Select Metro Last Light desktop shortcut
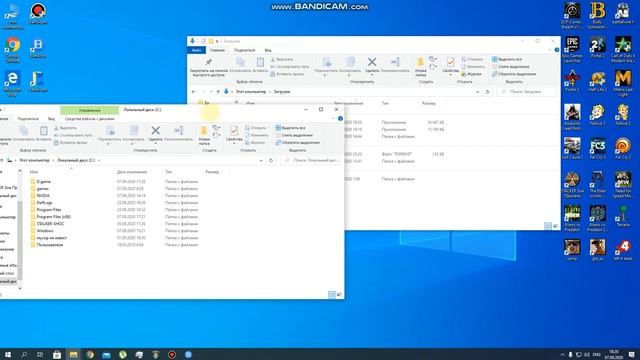Screen dimensions: 640x360 point(623,83)
